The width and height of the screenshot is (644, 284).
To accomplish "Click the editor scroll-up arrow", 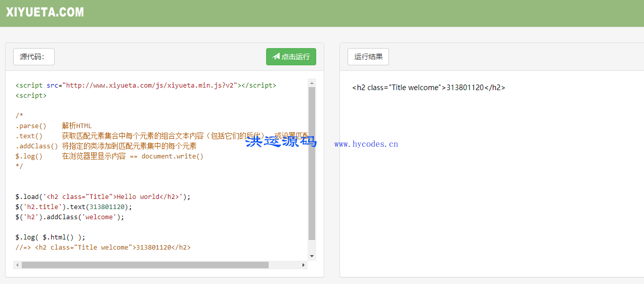I will (312, 83).
